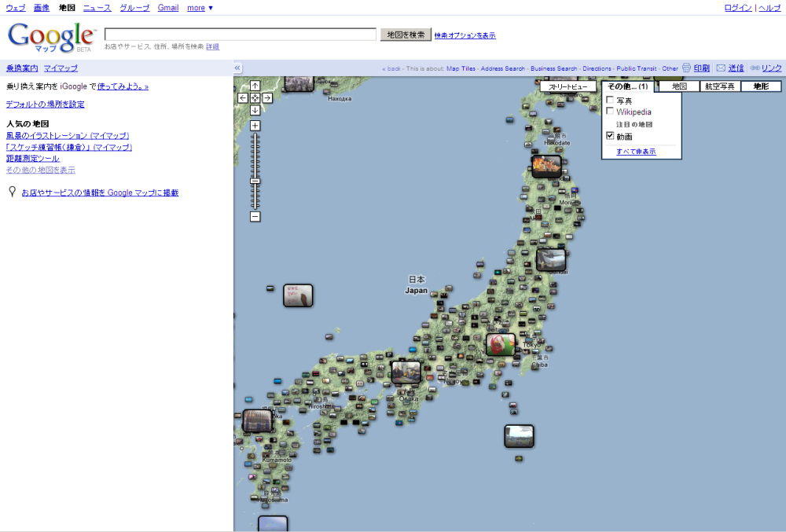Click the map pin icon in sidebar
Screen dimensions: 786x532
pyautogui.click(x=13, y=192)
